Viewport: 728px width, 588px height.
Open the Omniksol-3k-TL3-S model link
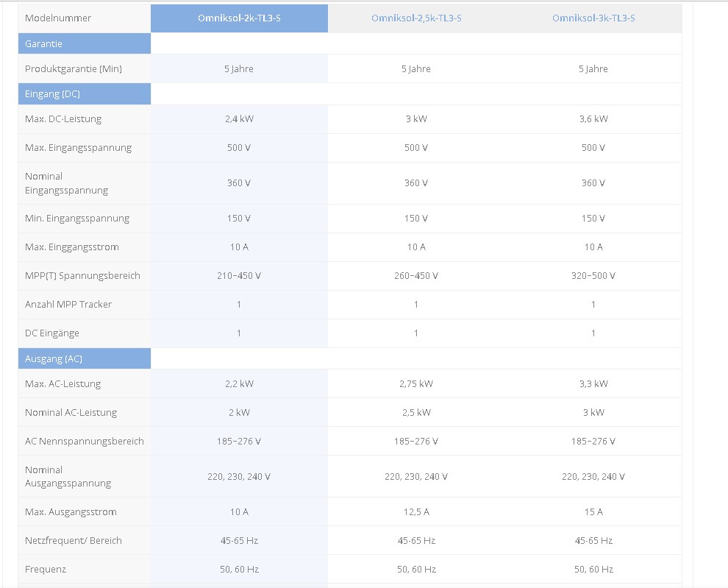pyautogui.click(x=593, y=18)
